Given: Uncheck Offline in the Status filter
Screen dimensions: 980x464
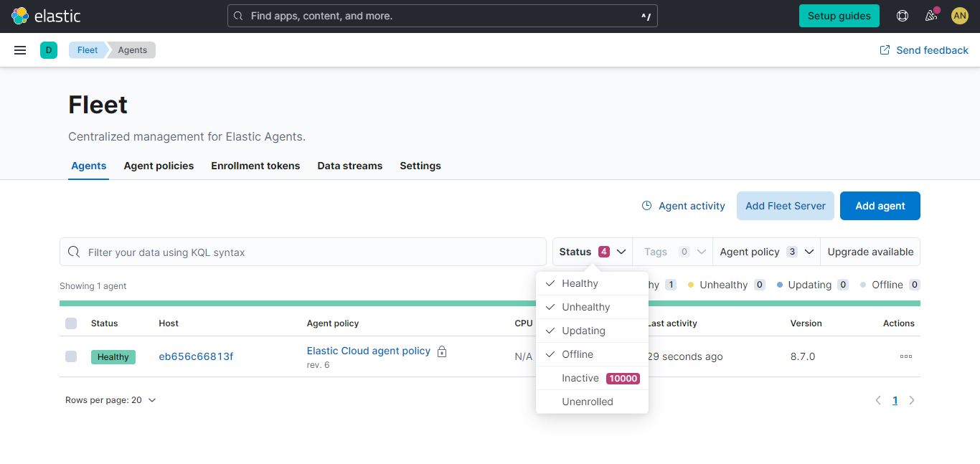Looking at the screenshot, I should [576, 354].
